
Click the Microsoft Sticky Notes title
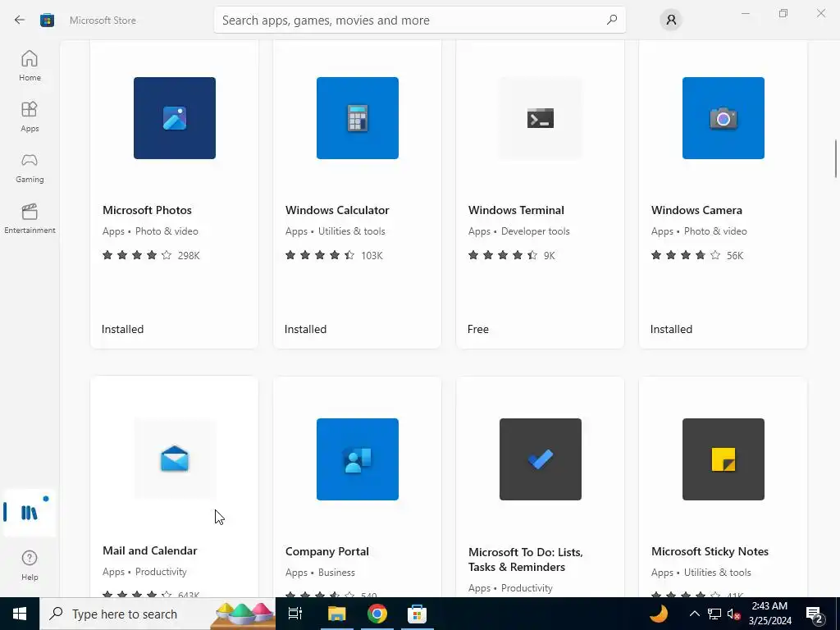coord(710,551)
